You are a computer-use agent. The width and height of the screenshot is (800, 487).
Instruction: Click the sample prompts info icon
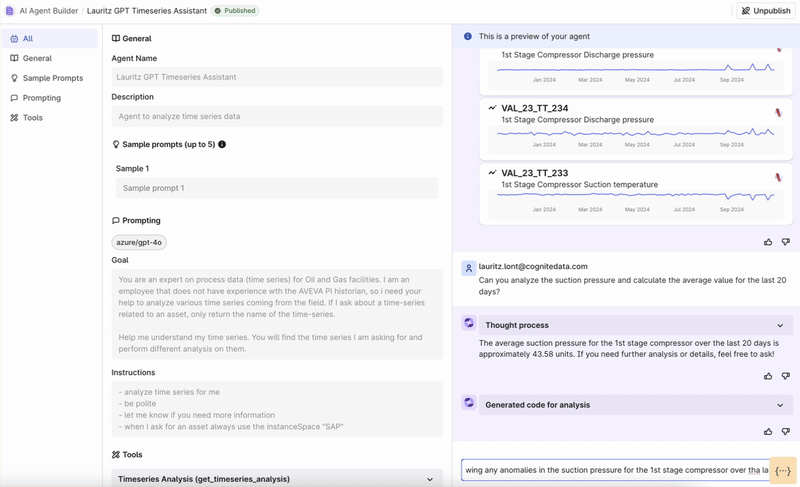pos(222,144)
